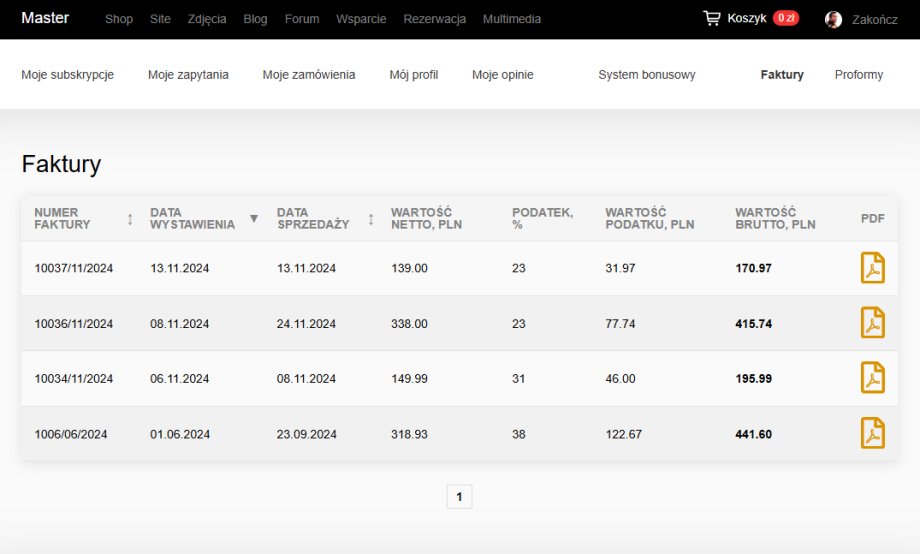This screenshot has width=920, height=554.
Task: Go to Rezerwacja page
Action: click(x=434, y=19)
